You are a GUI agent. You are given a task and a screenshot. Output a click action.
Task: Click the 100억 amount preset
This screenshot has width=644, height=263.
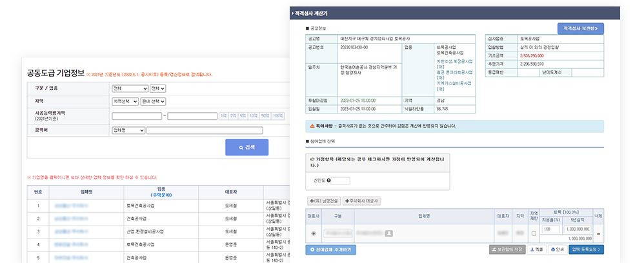point(277,116)
